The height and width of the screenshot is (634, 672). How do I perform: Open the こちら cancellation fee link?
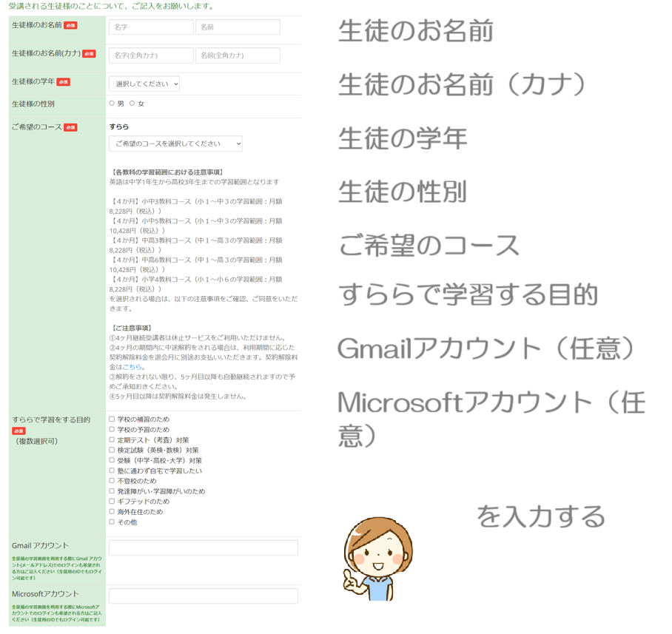132,367
